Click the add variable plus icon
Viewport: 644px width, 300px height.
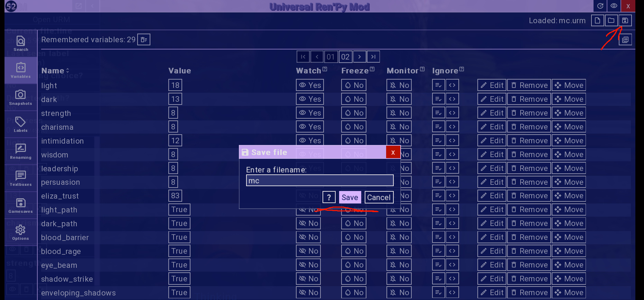click(625, 39)
